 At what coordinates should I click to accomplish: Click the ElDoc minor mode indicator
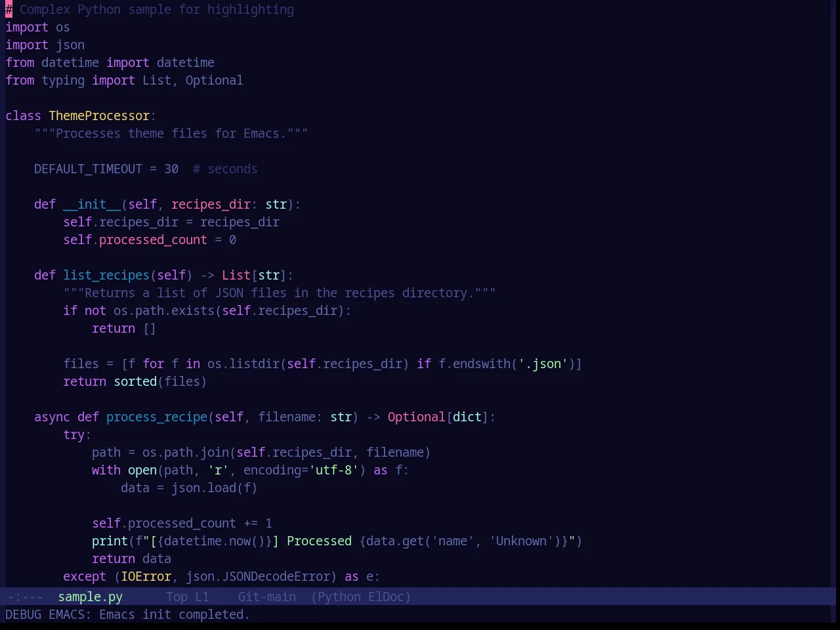coord(386,597)
